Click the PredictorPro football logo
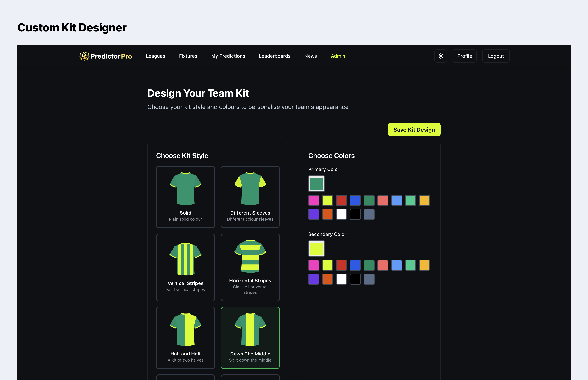 84,56
